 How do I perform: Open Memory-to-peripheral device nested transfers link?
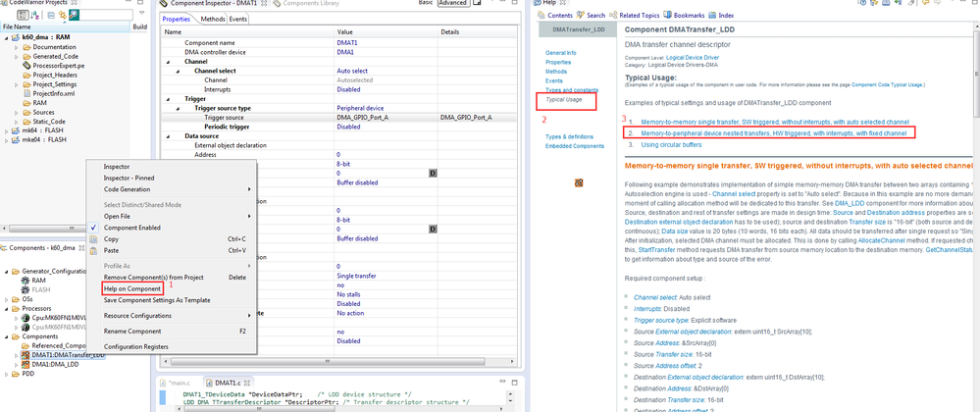pyautogui.click(x=773, y=133)
